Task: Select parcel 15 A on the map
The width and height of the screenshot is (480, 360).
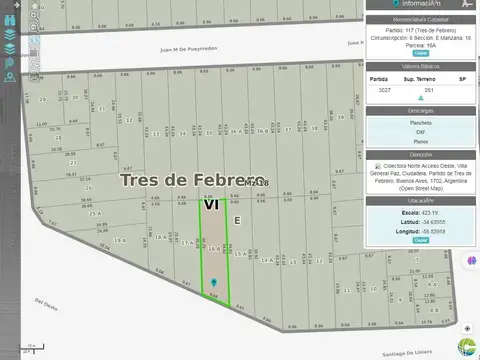Action: coord(240,254)
